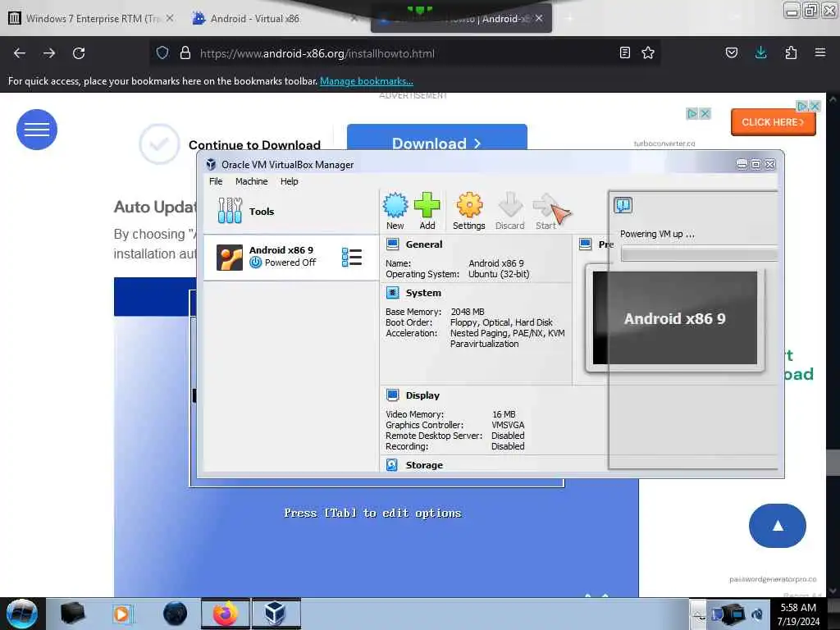840x630 pixels.
Task: Click the 'Floppy, Optical, Hard Disk' boot order
Action: coord(501,322)
